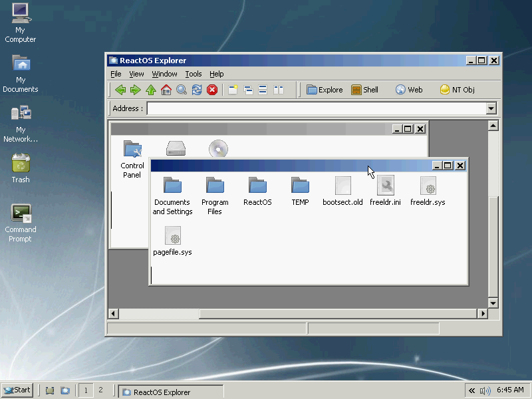The image size is (532, 399).
Task: Click the taskbar clock showing 6:45 AM
Action: click(x=510, y=390)
